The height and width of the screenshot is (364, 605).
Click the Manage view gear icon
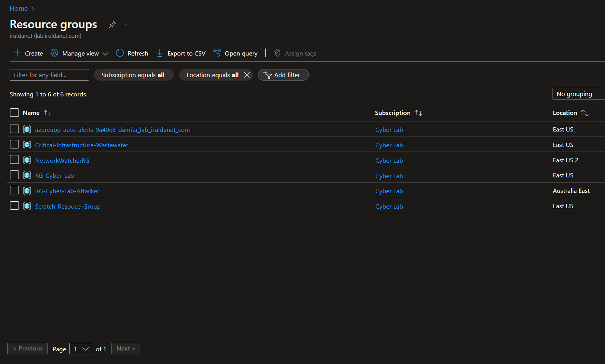(54, 53)
